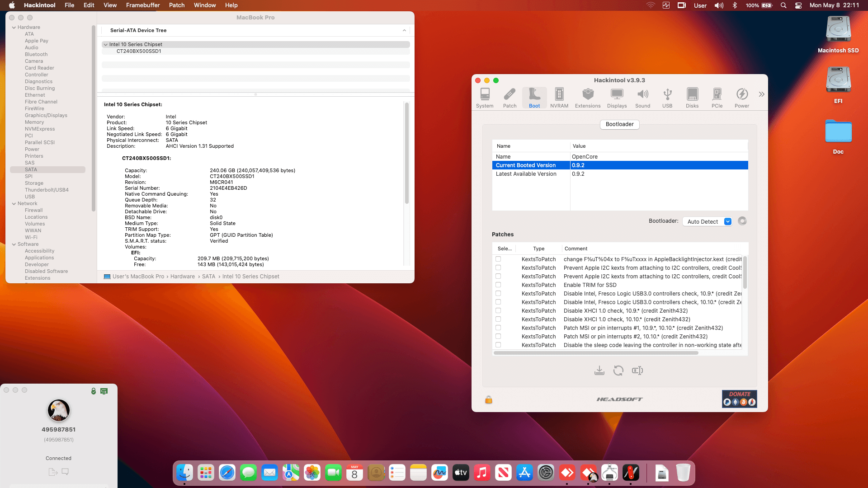Open Bootloader Auto Detect dropdown
This screenshot has width=868, height=488.
[x=707, y=221]
